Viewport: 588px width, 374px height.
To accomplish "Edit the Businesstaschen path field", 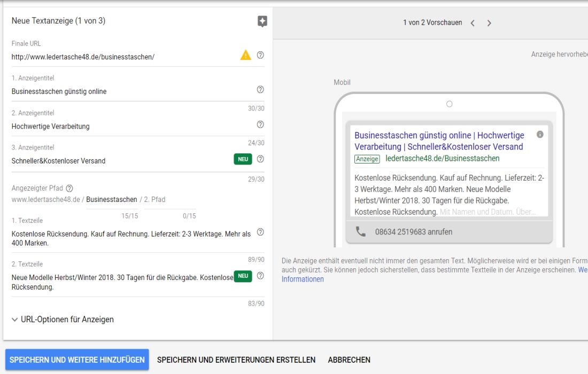I will [x=112, y=200].
